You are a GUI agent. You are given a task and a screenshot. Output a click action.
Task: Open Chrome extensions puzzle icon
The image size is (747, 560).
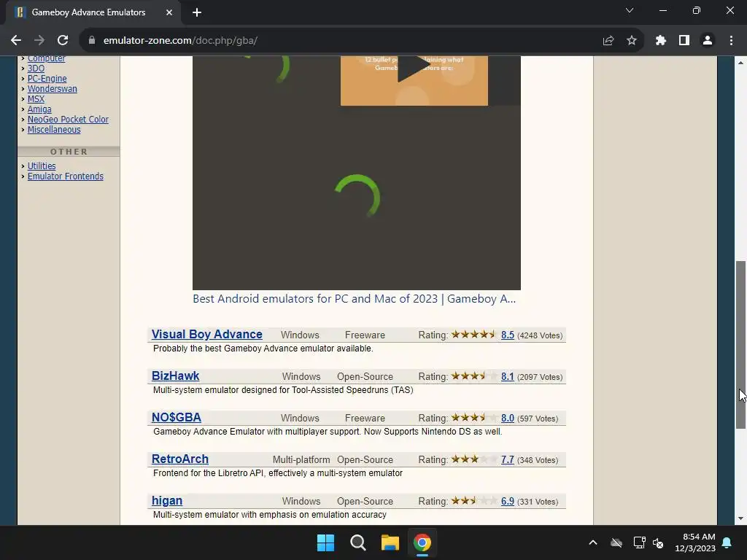(660, 41)
